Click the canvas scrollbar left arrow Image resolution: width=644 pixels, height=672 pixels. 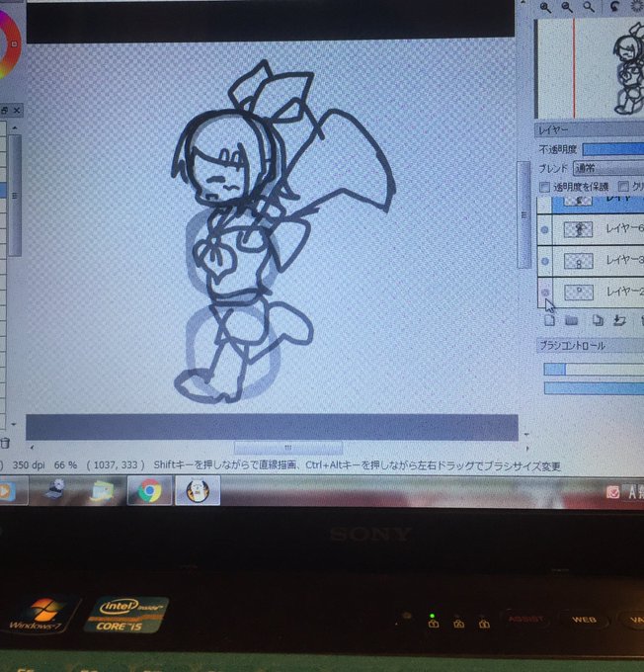[32, 447]
